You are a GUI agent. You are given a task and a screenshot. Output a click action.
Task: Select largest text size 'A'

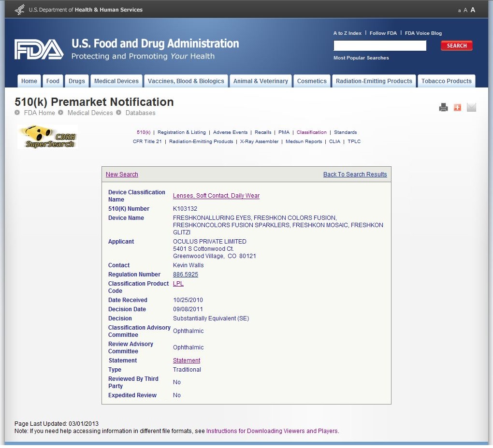[x=473, y=10]
